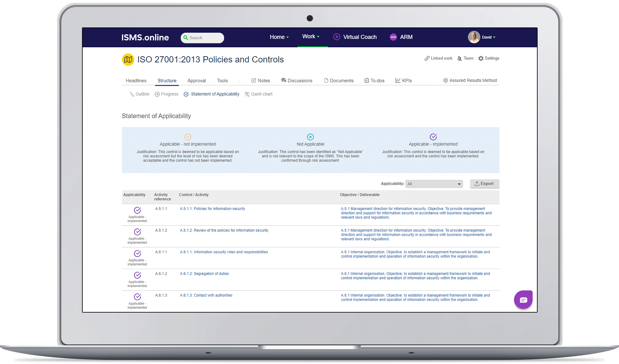
Task: Click the A.5.1.1 applicable-implemented status checkmark
Action: point(137,210)
